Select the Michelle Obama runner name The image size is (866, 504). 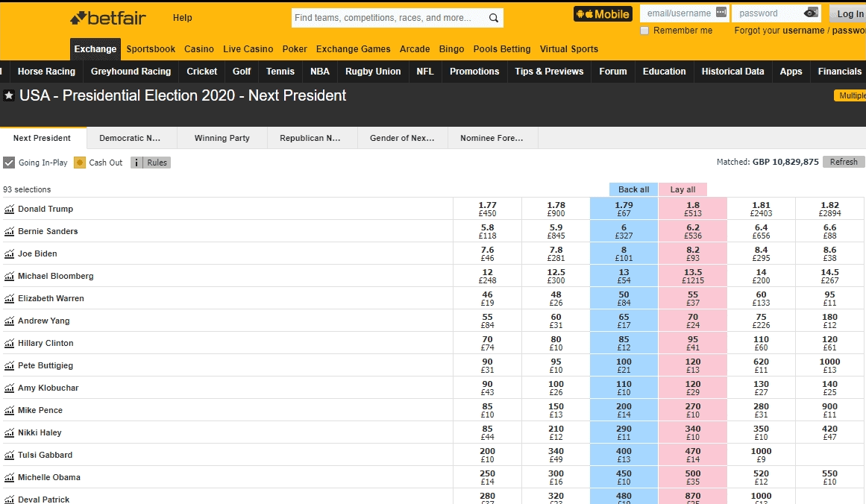click(x=49, y=477)
